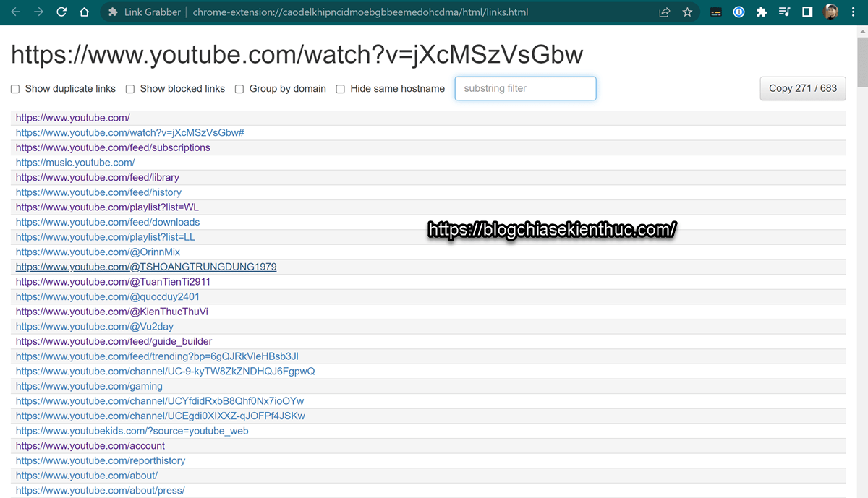Click the vertical page scrollbar thumb

point(862,58)
